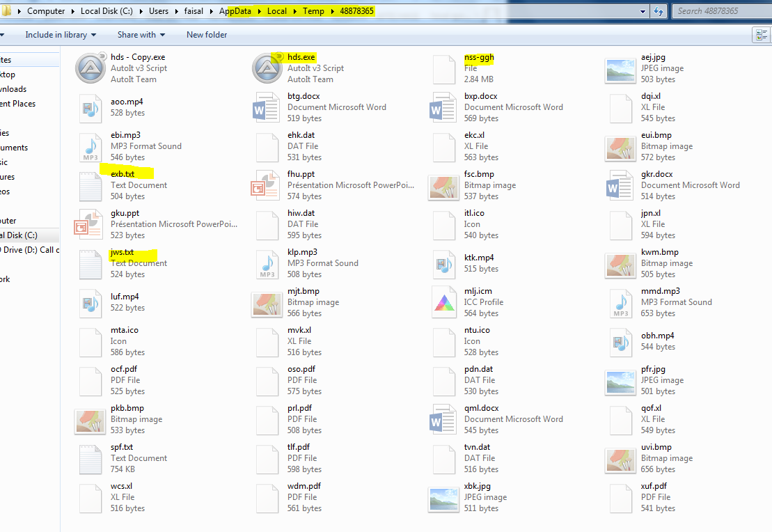Select Local Disk (C:) in the sidebar
This screenshot has width=772, height=532.
(x=21, y=235)
